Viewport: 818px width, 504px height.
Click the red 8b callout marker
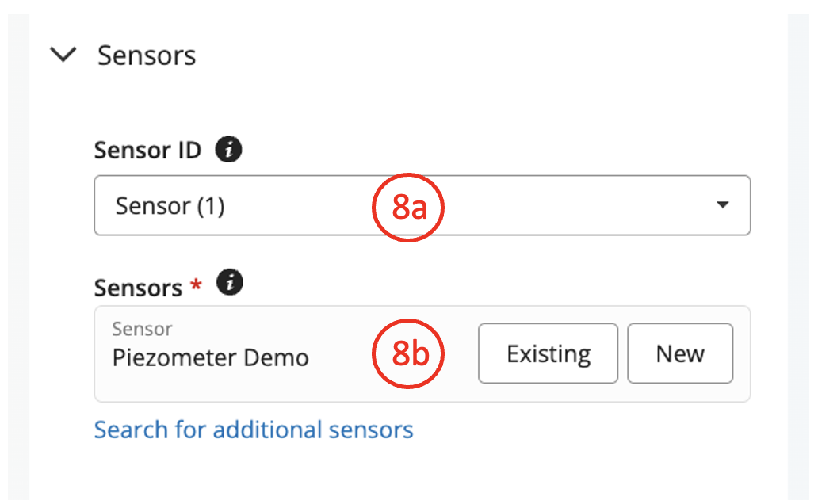pos(410,354)
